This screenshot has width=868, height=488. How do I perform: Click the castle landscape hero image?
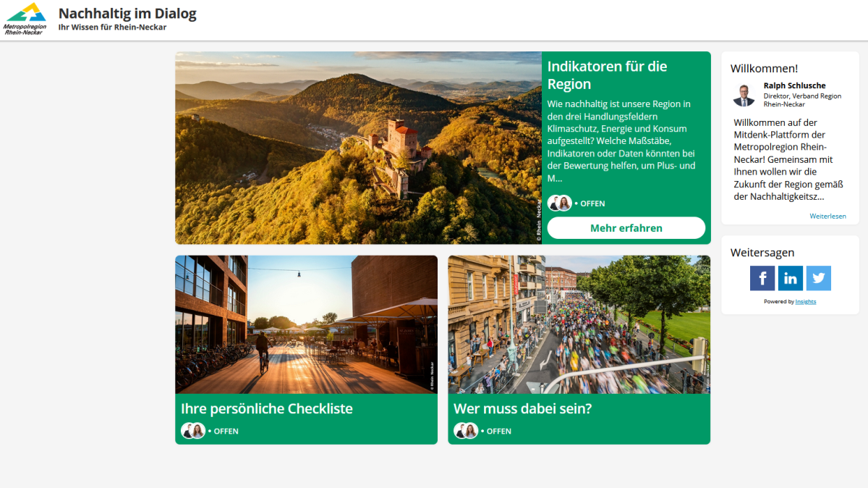[358, 148]
